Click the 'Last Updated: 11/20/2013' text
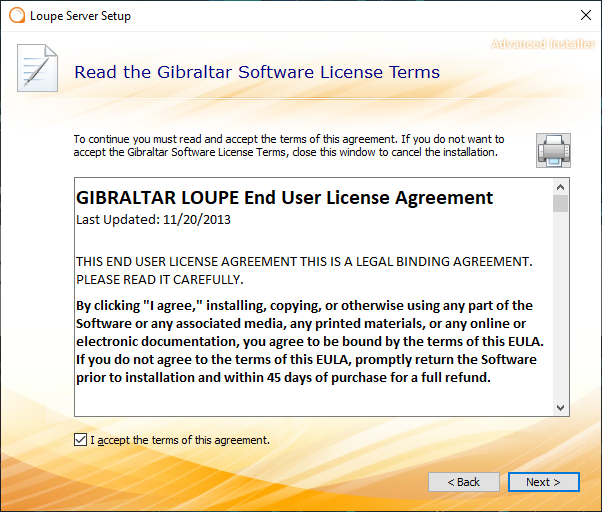 click(x=153, y=220)
